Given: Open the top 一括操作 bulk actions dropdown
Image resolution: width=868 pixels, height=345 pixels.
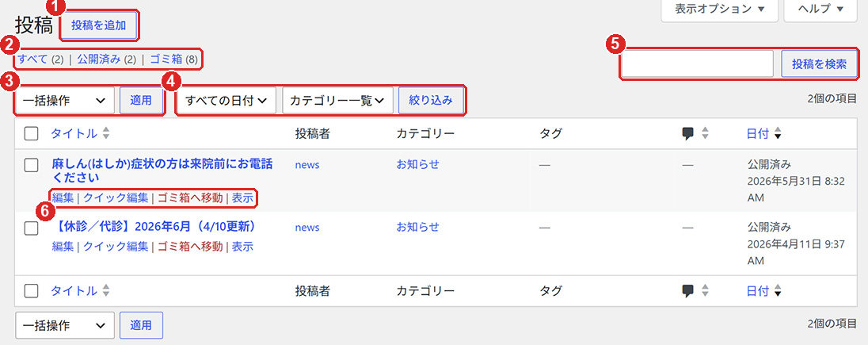Looking at the screenshot, I should point(65,101).
